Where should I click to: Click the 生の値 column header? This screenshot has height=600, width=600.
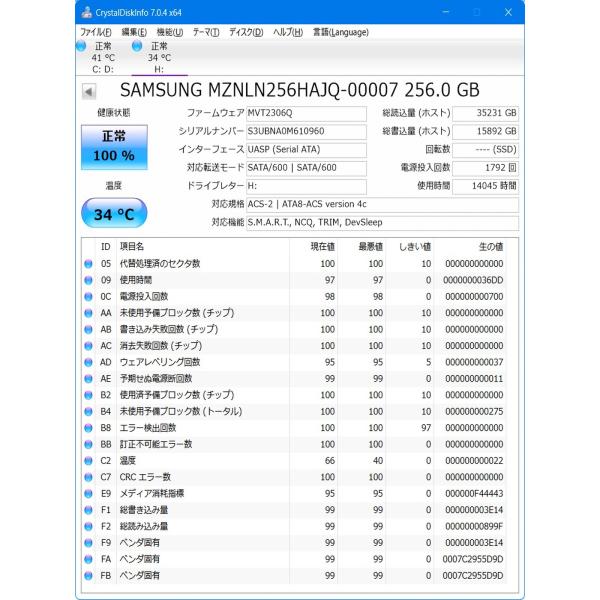(491, 247)
